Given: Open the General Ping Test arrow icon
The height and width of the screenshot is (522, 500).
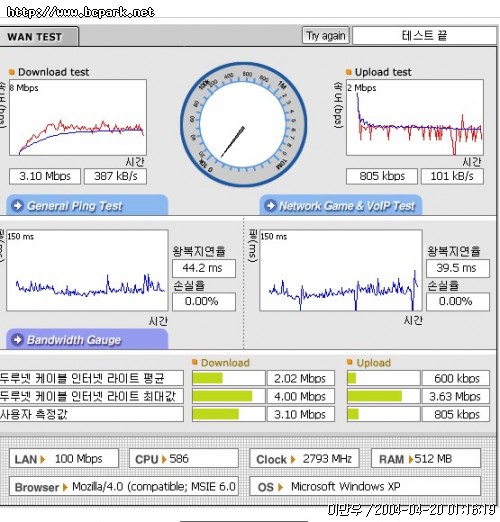Looking at the screenshot, I should tap(17, 206).
